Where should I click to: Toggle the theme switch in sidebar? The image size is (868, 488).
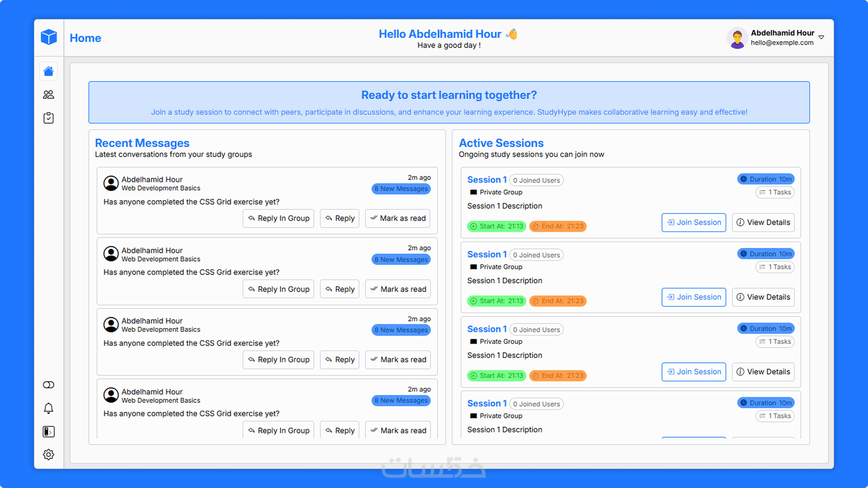[x=49, y=384]
